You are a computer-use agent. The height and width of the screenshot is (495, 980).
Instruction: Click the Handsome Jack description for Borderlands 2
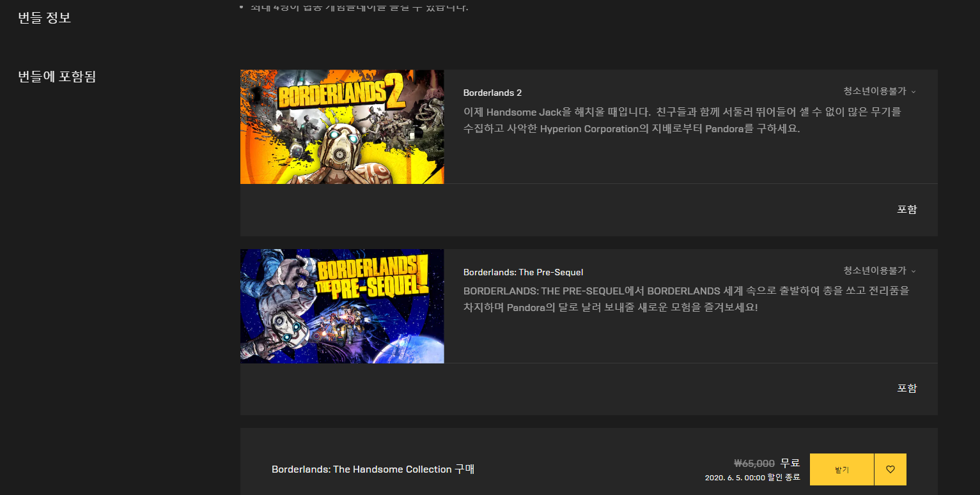tap(682, 120)
